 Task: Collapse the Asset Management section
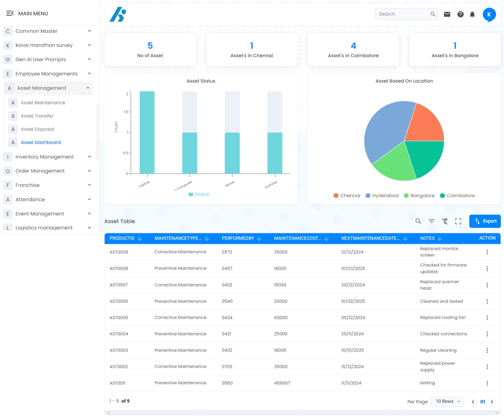(x=88, y=88)
